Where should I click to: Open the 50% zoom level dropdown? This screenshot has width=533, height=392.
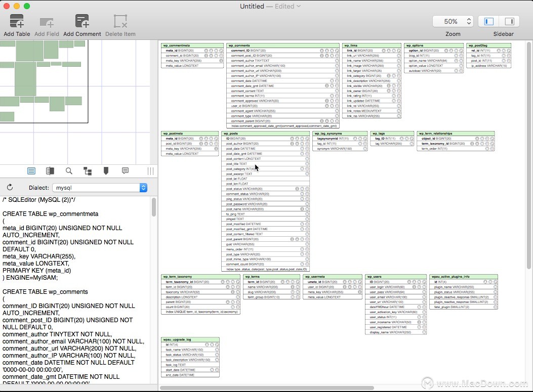[453, 21]
